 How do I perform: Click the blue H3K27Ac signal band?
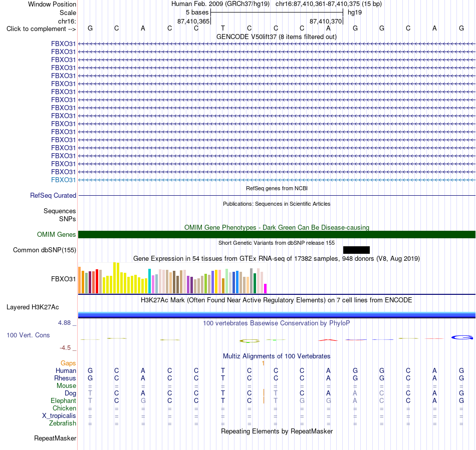(x=277, y=315)
